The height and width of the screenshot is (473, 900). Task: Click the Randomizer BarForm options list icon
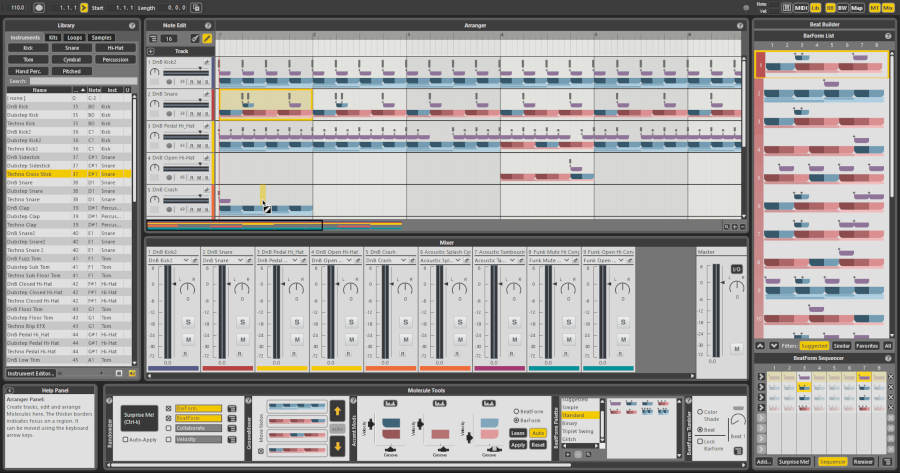[232, 409]
